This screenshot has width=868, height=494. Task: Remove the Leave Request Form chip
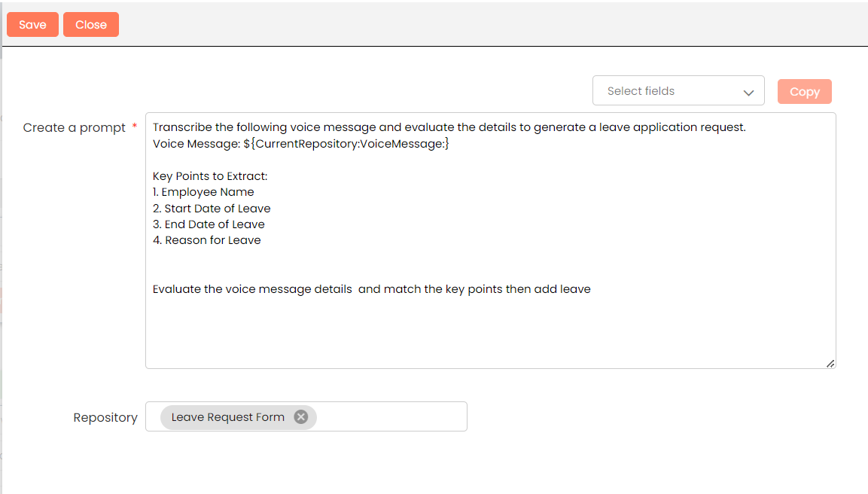click(x=301, y=417)
